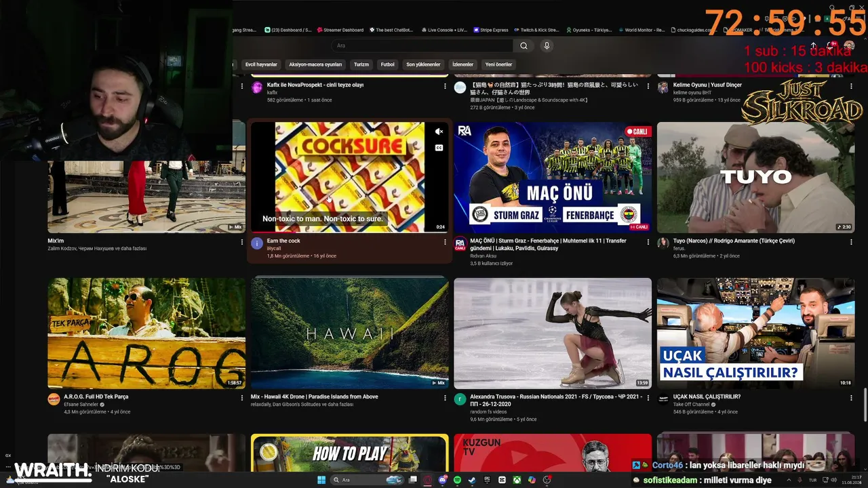Select the 'Aksiyon-macera oyunları' filter chip

[x=315, y=64]
